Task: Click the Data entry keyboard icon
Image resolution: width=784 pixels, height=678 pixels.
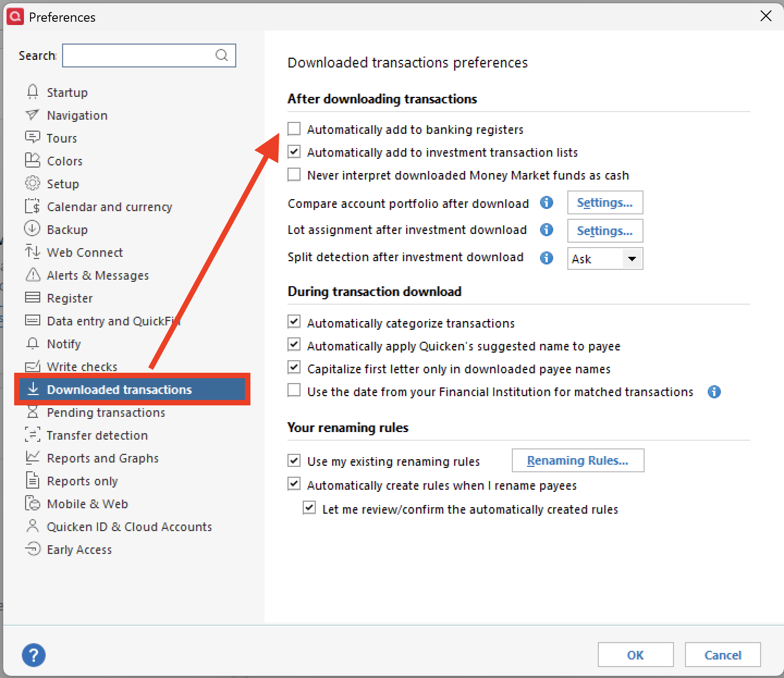Action: tap(33, 320)
